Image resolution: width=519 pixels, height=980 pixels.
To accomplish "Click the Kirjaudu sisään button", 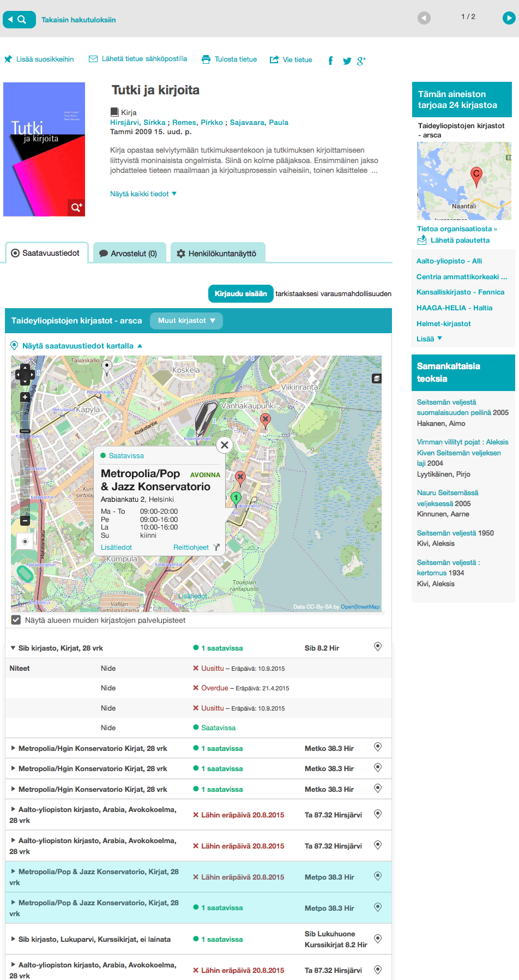I will (240, 293).
